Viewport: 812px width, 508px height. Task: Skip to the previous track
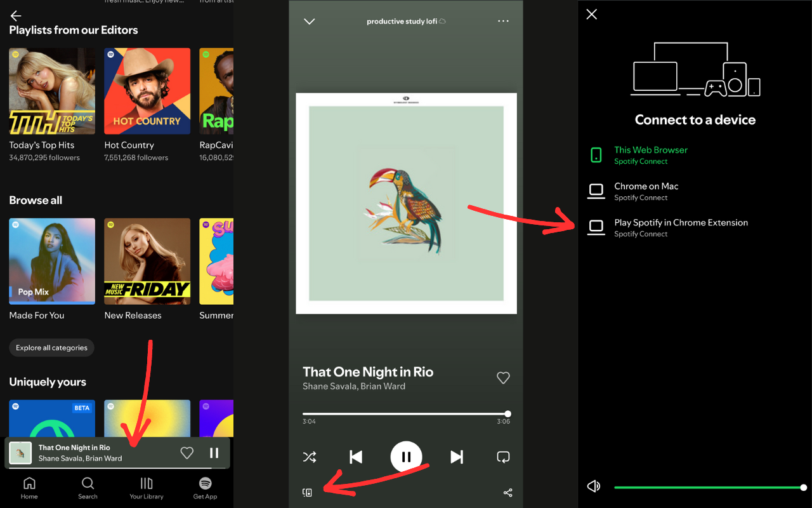[356, 457]
